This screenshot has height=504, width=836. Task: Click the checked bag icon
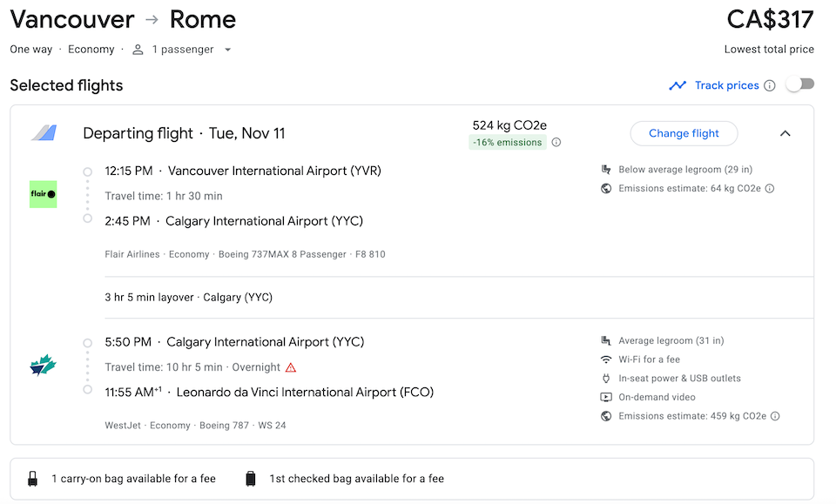pos(251,479)
